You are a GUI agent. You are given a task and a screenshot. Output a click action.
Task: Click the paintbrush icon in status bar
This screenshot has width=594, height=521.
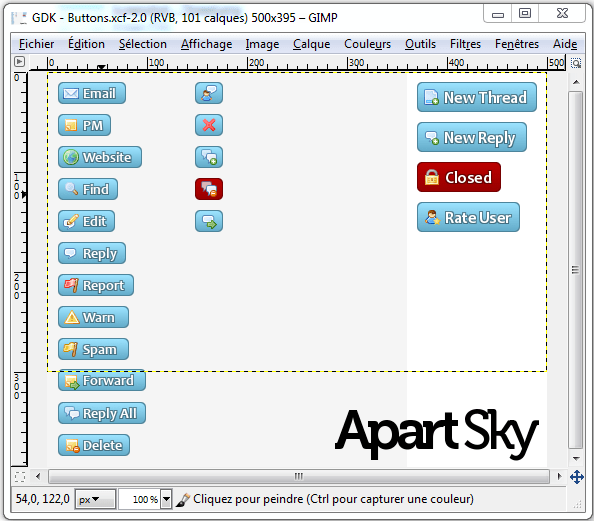pos(183,500)
